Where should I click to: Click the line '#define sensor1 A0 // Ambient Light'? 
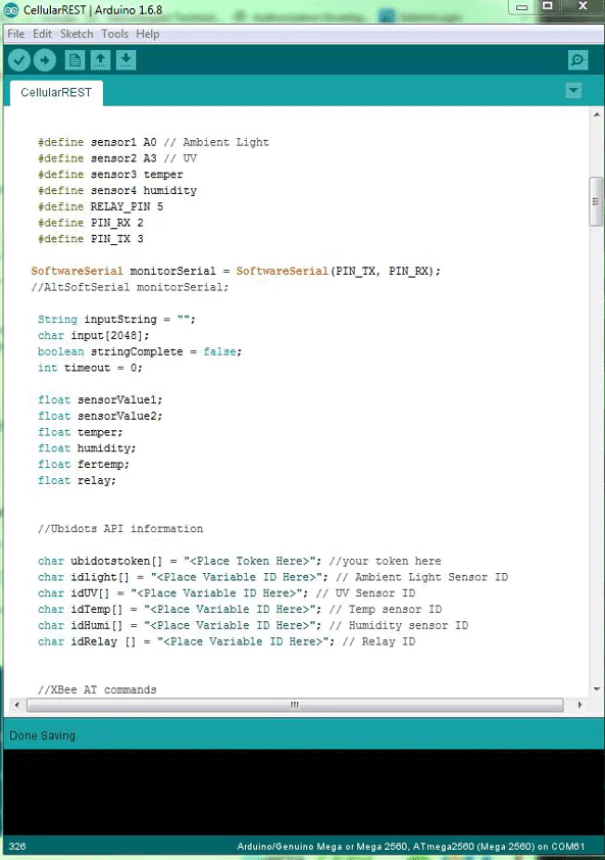(x=153, y=142)
